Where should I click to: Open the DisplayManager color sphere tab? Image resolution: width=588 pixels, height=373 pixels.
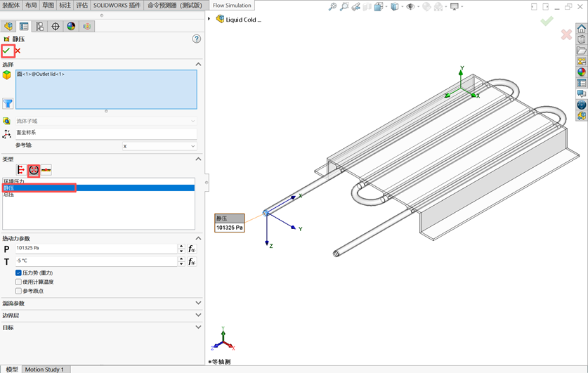click(71, 26)
